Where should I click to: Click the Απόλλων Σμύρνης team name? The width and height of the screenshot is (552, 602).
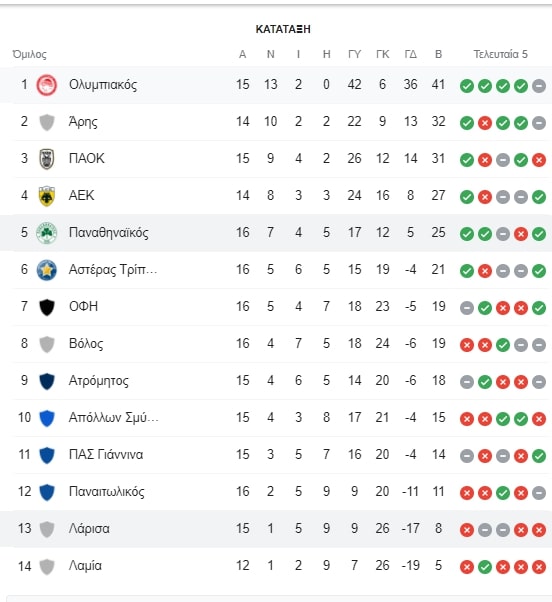pos(114,417)
